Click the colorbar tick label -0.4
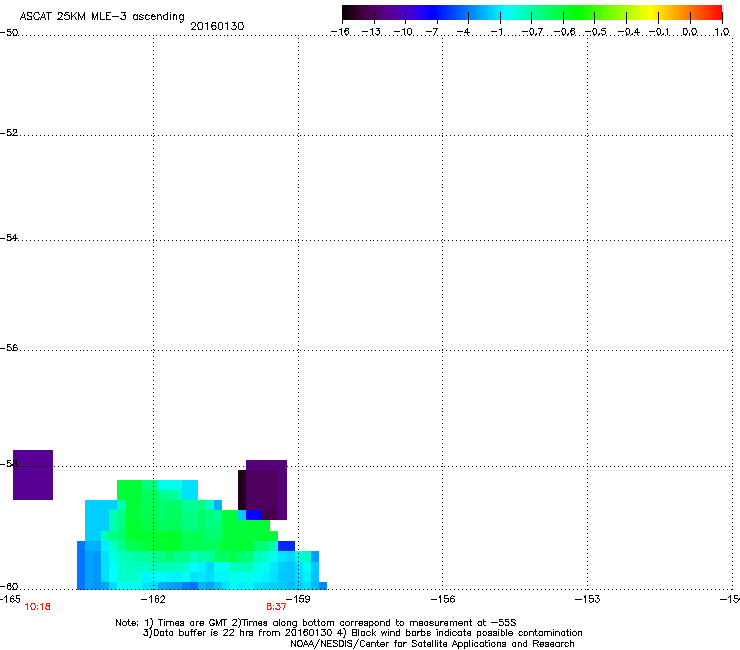The height and width of the screenshot is (650, 740). [628, 32]
